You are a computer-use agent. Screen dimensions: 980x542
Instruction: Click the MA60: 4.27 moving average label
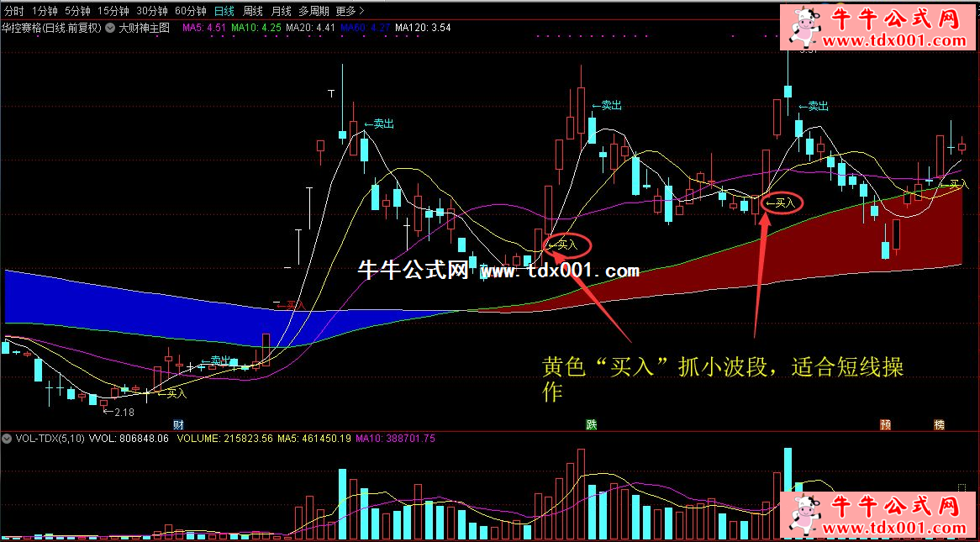pos(366,28)
